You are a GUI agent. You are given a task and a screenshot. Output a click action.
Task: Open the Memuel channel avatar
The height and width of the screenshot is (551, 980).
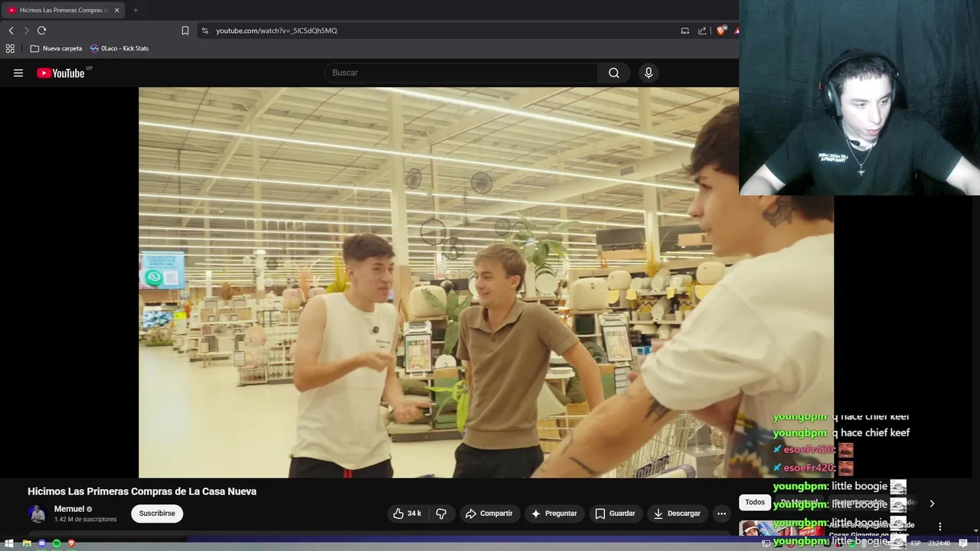37,514
